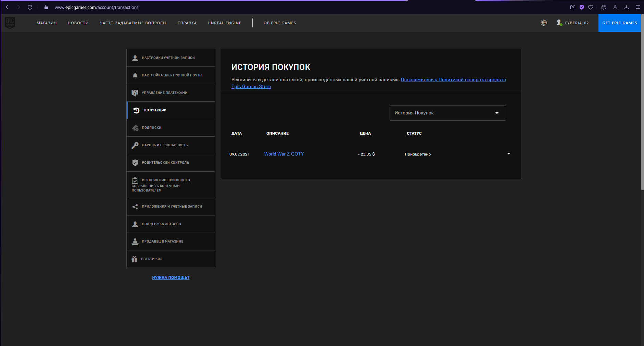Select ПОДДЕРЖКА АВТОРОВ sidebar item

pos(171,224)
